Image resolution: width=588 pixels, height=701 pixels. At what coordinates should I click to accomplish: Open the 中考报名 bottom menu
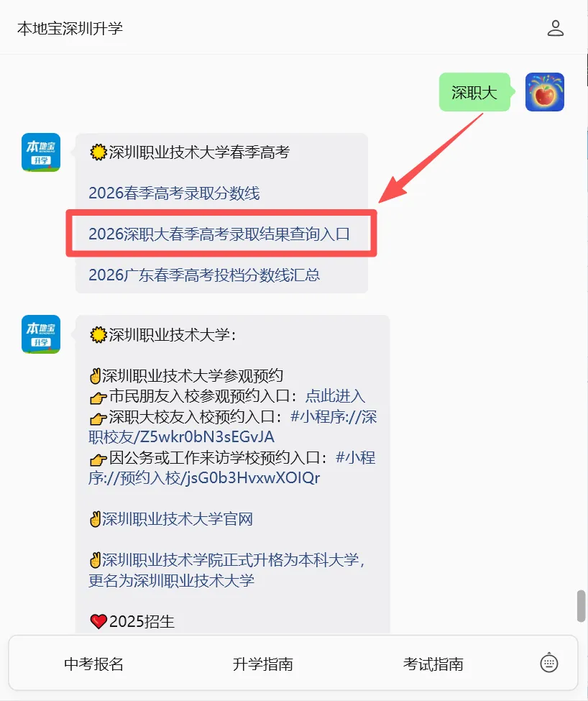click(93, 664)
